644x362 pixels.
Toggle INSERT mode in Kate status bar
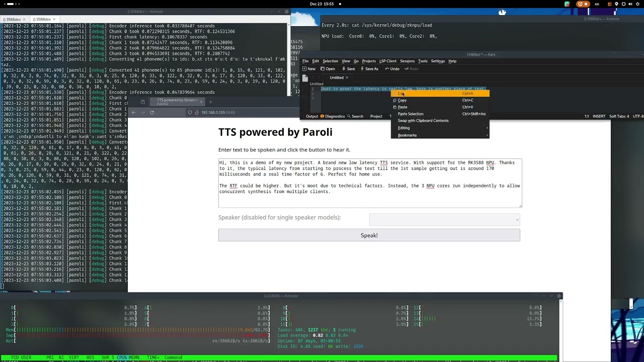599,117
